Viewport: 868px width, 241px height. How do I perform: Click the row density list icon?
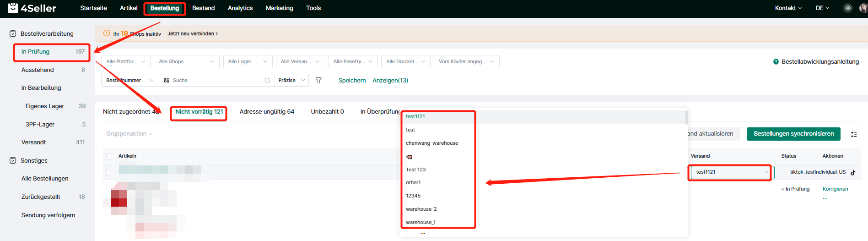[x=853, y=134]
